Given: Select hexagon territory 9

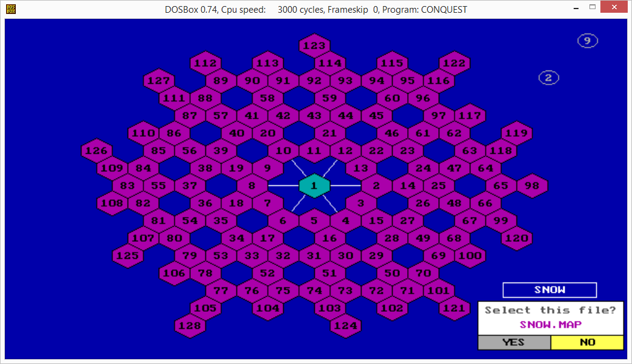Looking at the screenshot, I should (267, 168).
